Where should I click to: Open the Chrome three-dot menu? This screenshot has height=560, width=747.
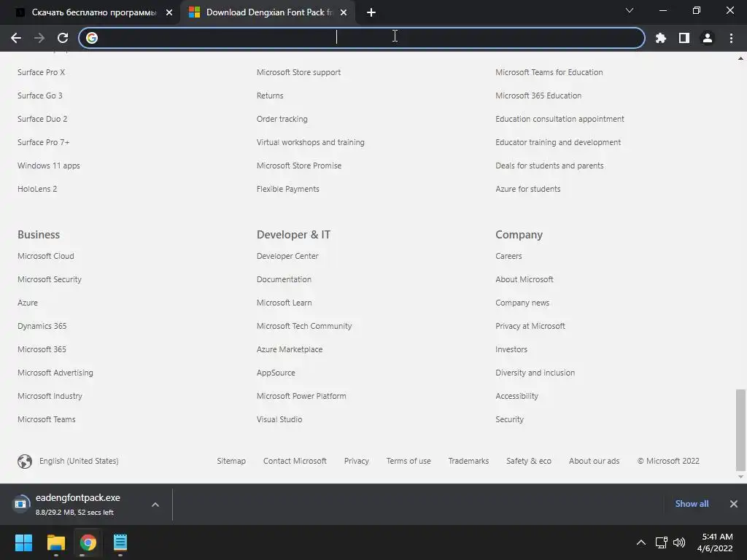(731, 38)
